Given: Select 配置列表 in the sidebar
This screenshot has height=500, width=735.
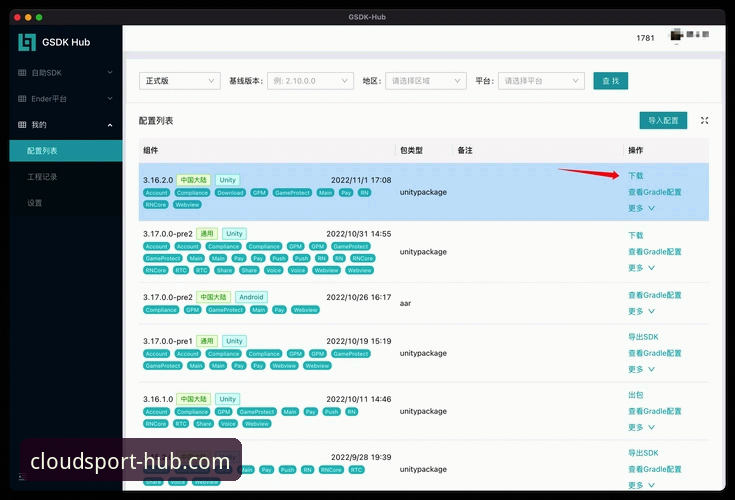Looking at the screenshot, I should click(x=66, y=151).
